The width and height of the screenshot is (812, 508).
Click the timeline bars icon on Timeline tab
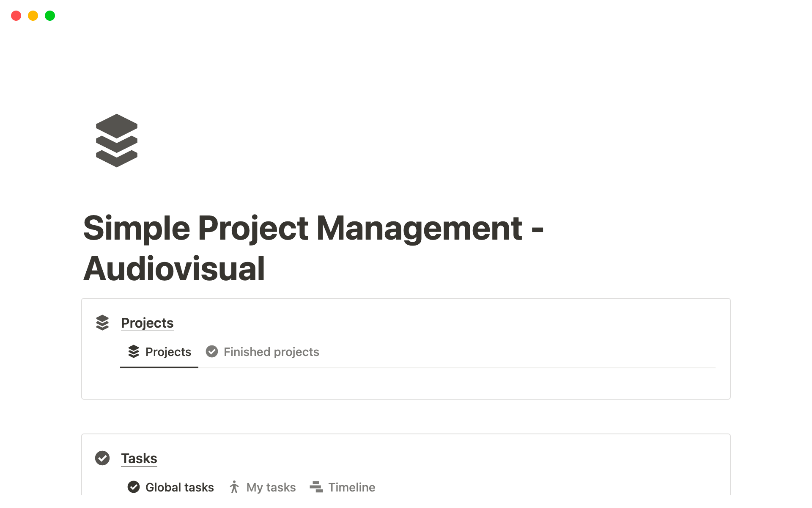316,487
